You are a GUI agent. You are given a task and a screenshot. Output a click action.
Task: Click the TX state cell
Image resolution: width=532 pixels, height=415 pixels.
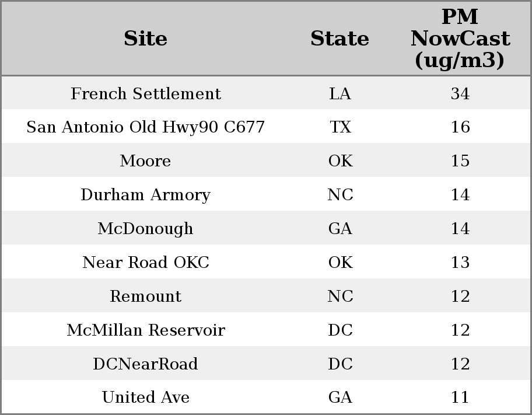coord(340,127)
